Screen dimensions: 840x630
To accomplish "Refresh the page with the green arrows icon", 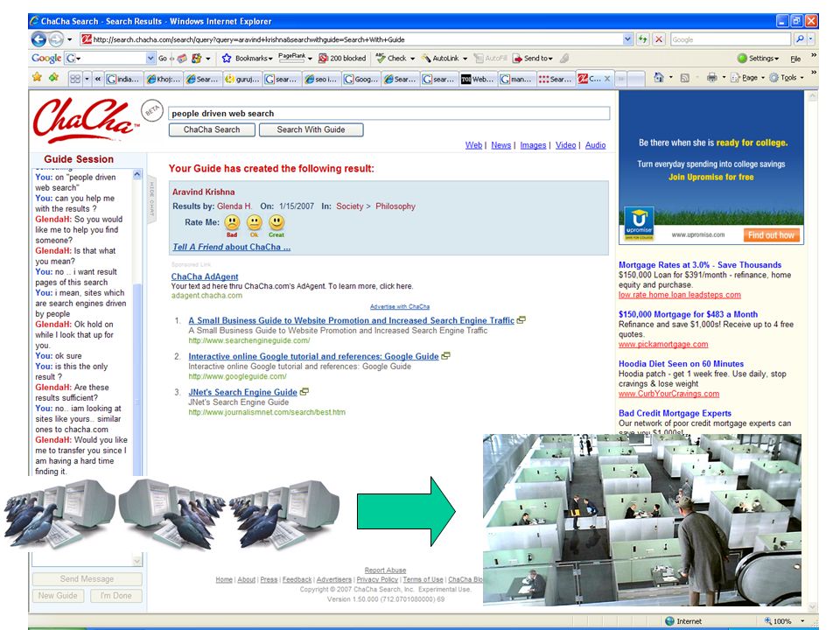I will (x=642, y=39).
